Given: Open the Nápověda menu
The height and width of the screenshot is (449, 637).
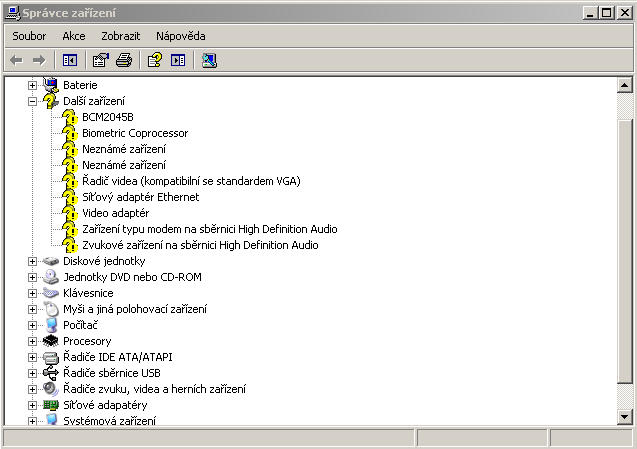Looking at the screenshot, I should [181, 36].
